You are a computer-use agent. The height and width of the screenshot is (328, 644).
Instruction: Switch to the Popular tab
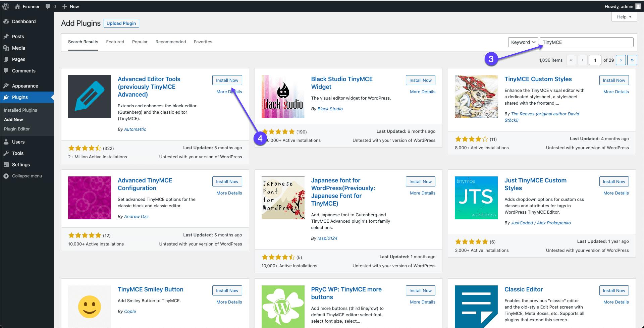140,42
